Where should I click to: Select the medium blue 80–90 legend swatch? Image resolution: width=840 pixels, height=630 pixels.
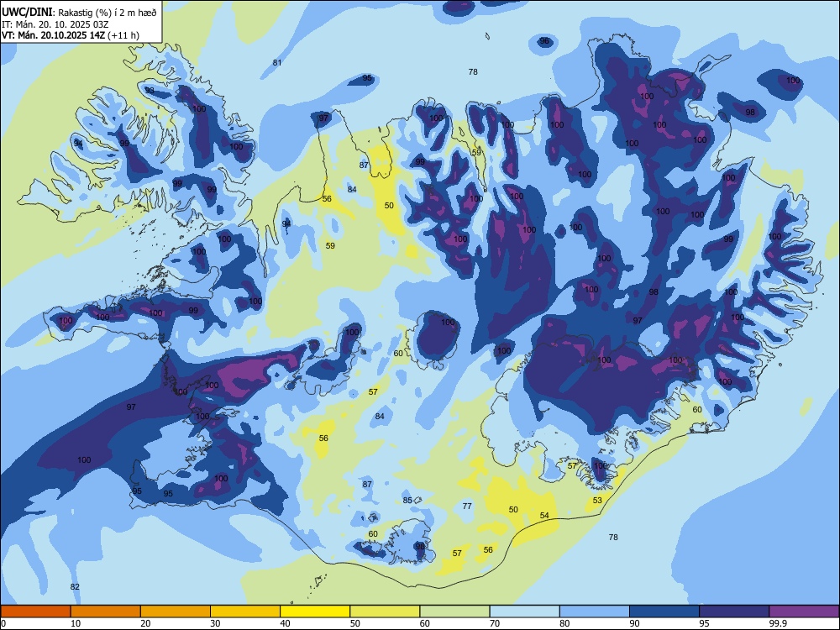[x=595, y=612]
